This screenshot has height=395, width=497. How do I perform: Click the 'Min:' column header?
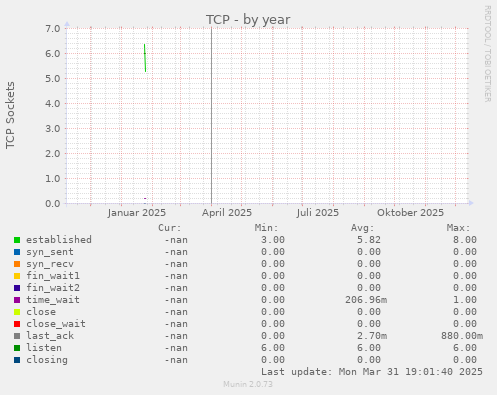[x=266, y=228]
